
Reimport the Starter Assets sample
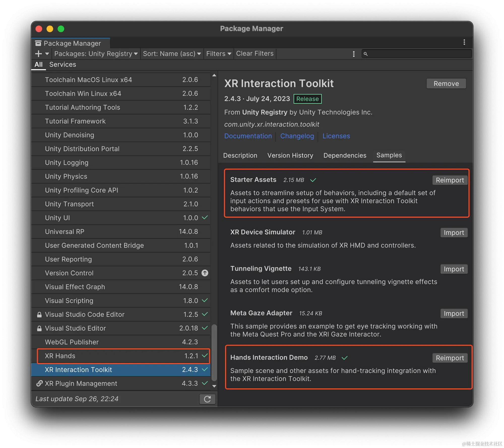click(450, 180)
